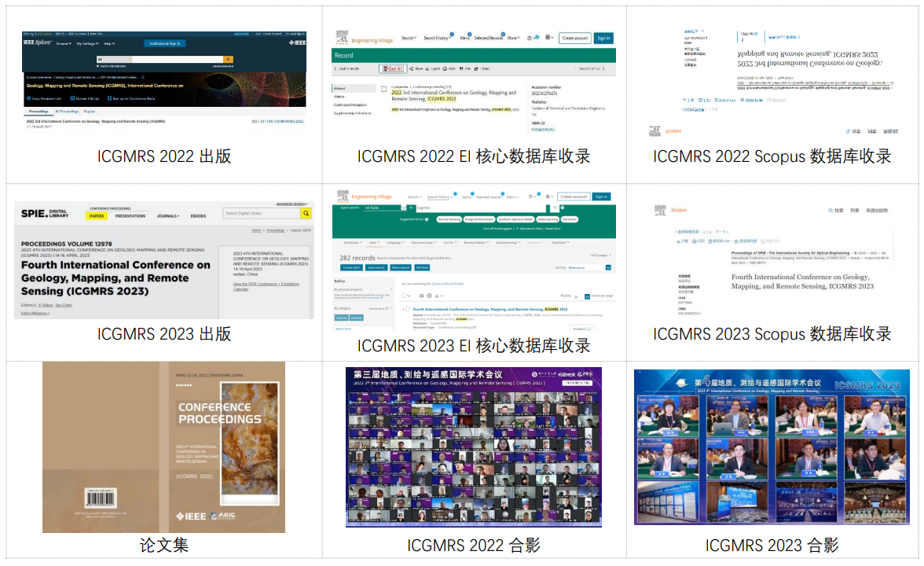Open the JOURNALS dropdown in SPIE
This screenshot has height=566, width=924.
(168, 215)
